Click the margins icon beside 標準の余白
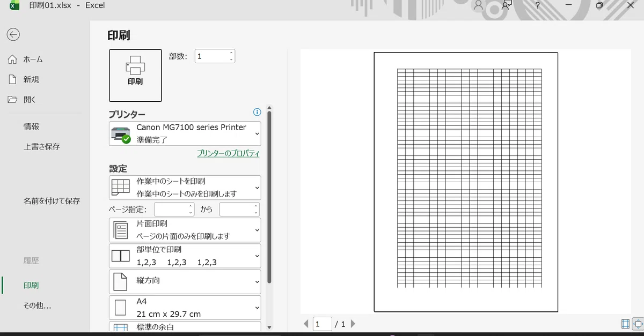The width and height of the screenshot is (644, 336). pos(121,327)
